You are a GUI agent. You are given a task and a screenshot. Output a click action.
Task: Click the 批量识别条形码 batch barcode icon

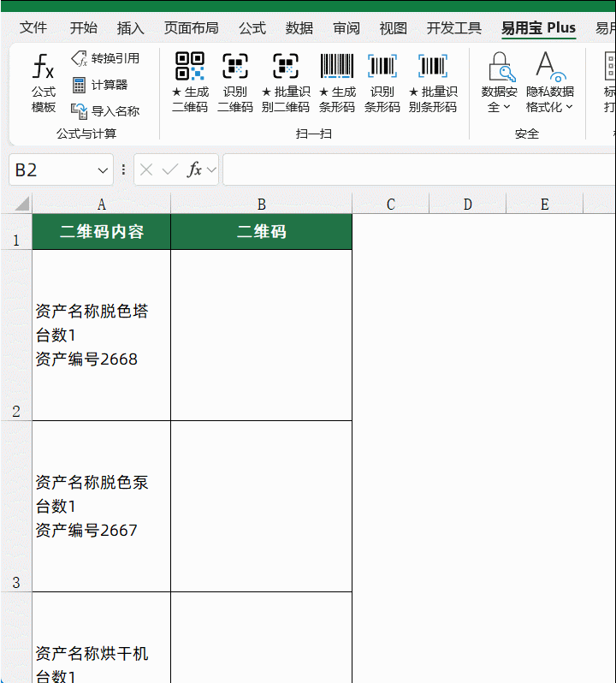(x=433, y=67)
